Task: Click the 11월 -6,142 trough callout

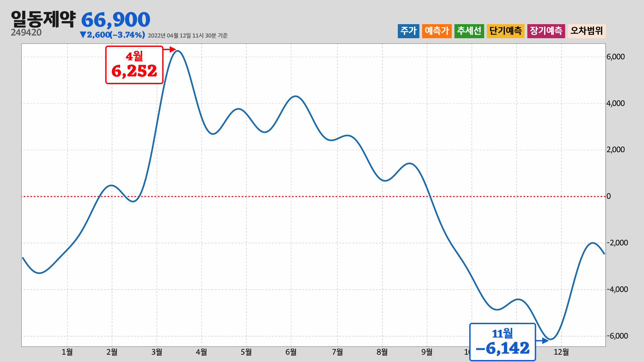Action: 502,342
